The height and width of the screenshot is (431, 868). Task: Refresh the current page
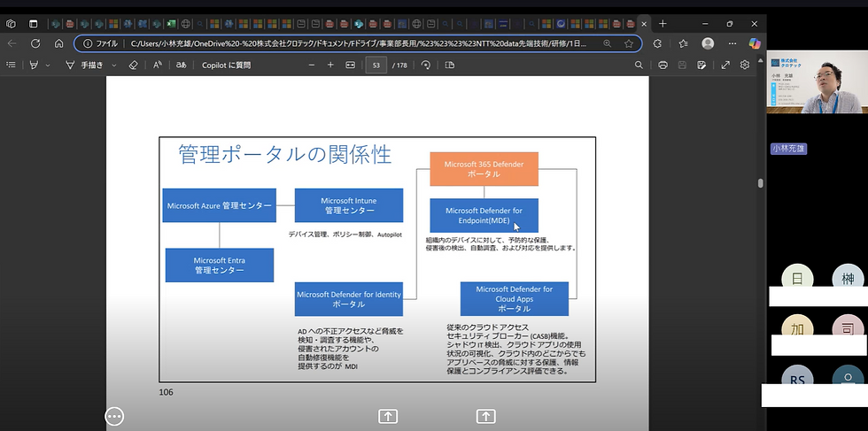[x=35, y=43]
